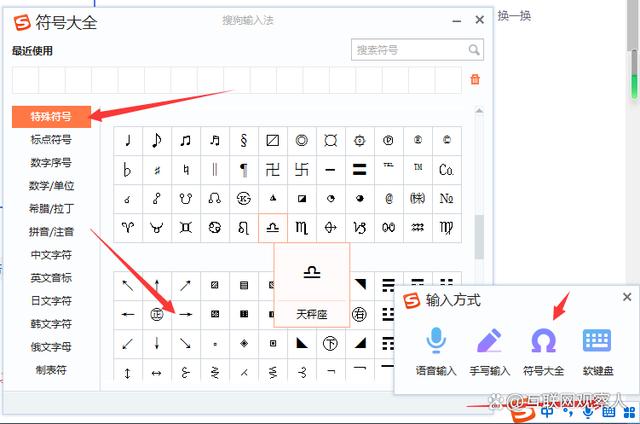This screenshot has width=640, height=424.
Task: Select the 希腊/拉丁 category
Action: [51, 209]
